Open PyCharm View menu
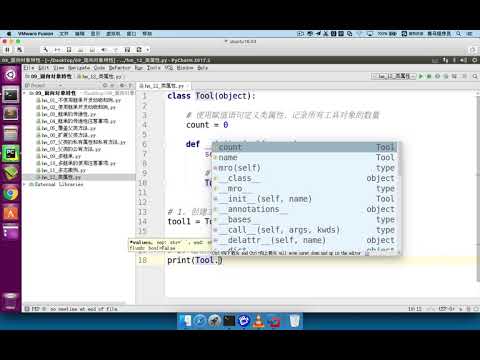The image size is (480, 360). point(59,68)
